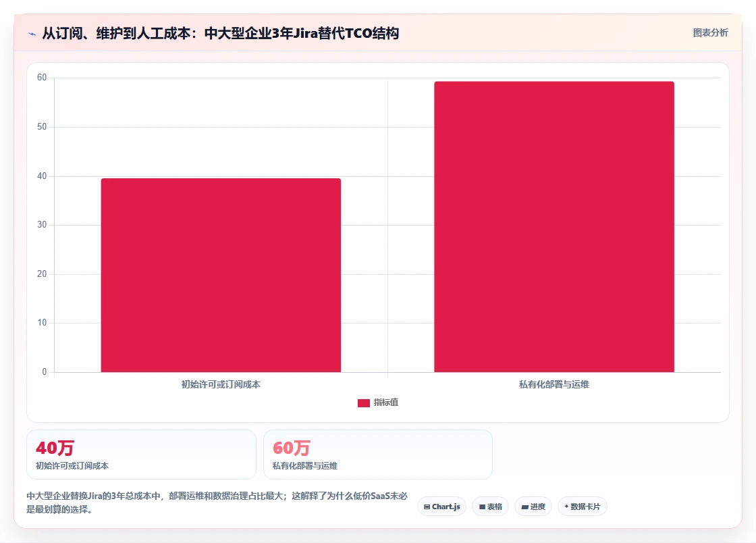Click the 私有化部署与运维 x-axis label
Screen dimensions: 756x543
(x=554, y=384)
